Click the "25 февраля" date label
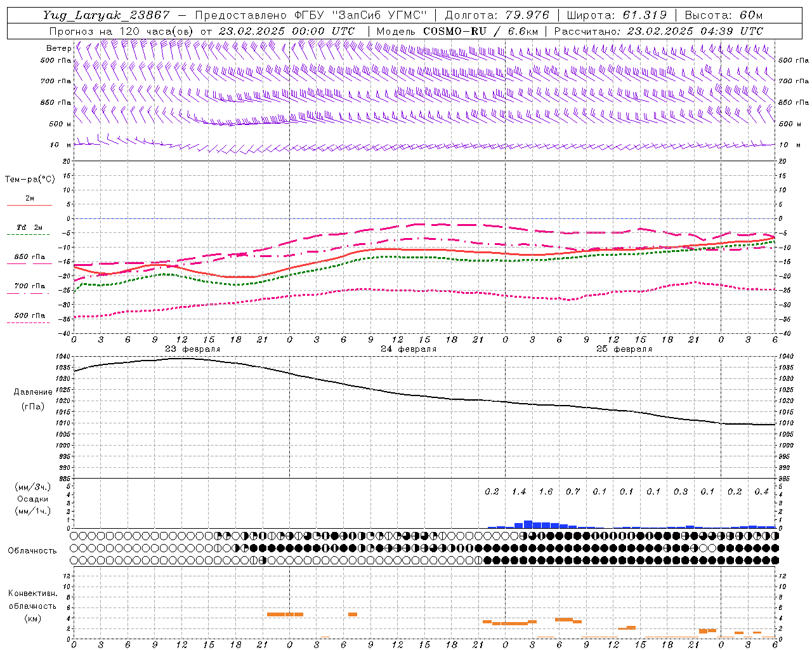Screen dimensions: 812x650 tap(624, 349)
